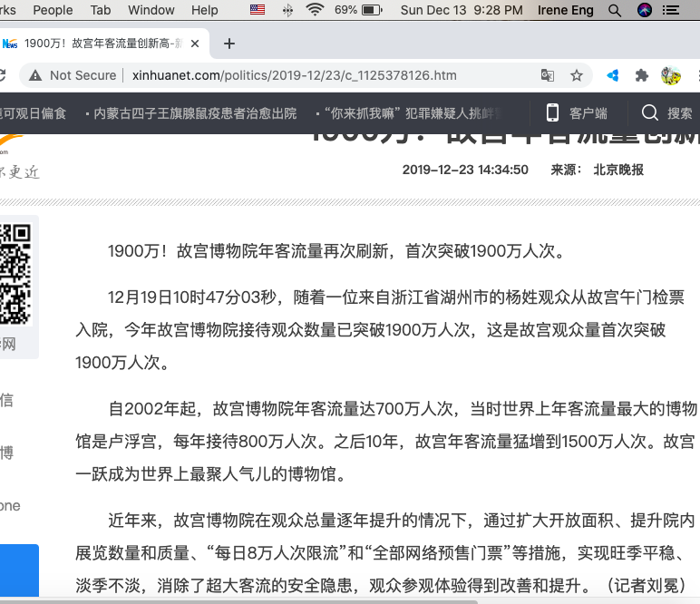This screenshot has width=700, height=604.
Task: Click the Google Translate icon in address bar
Action: pos(548,75)
